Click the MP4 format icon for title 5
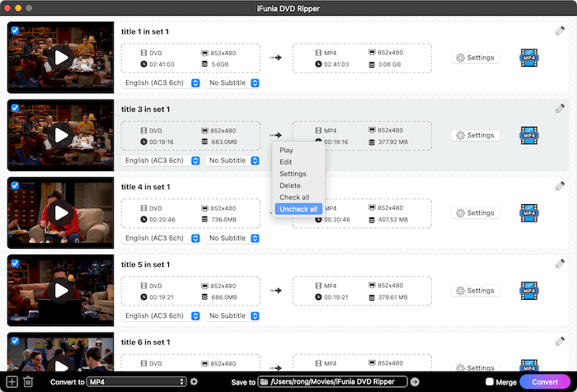 tap(529, 291)
